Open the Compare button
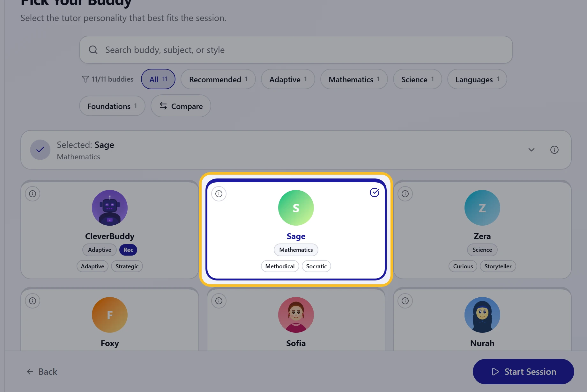Viewport: 587px width, 392px height. click(x=181, y=106)
